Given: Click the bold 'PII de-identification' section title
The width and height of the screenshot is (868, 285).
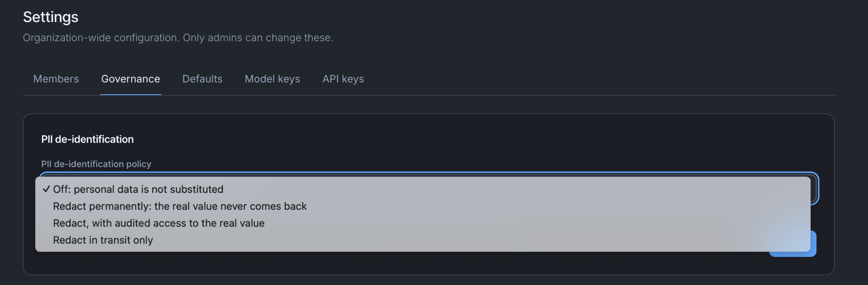Looking at the screenshot, I should pyautogui.click(x=87, y=139).
